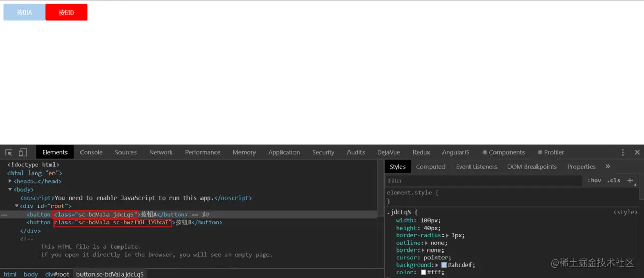Select the <!doctype html> row

[x=189, y=165]
